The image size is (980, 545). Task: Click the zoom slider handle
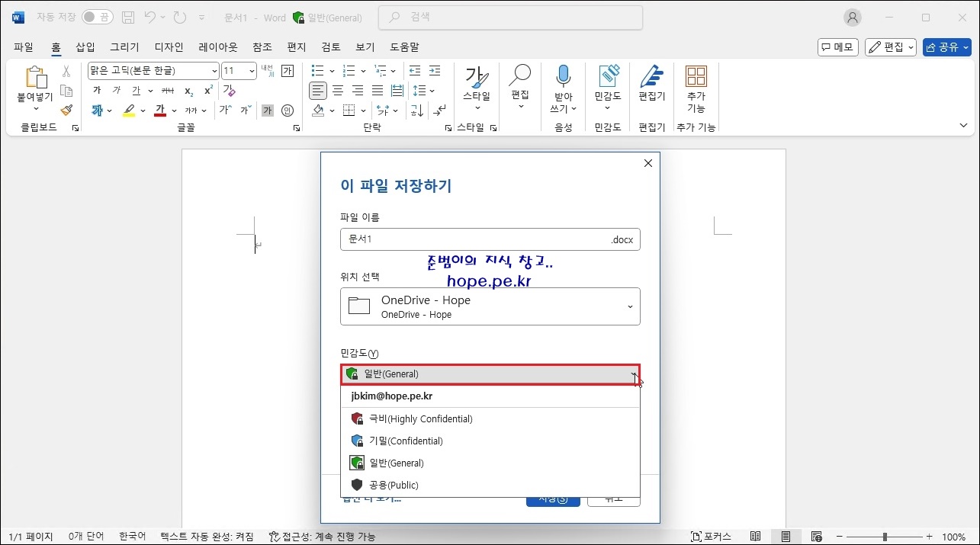(885, 537)
